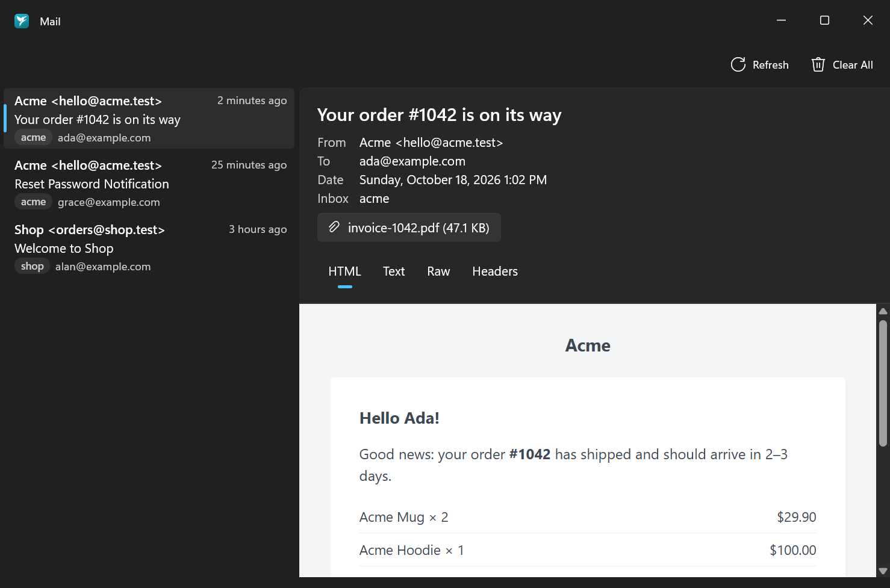Close the Mail window
This screenshot has height=588, width=890.
coord(868,20)
